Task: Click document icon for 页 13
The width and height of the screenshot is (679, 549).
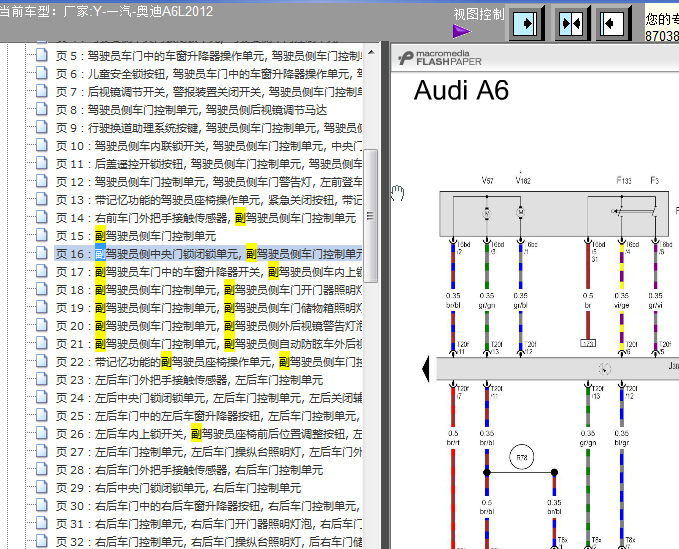Action: point(42,200)
